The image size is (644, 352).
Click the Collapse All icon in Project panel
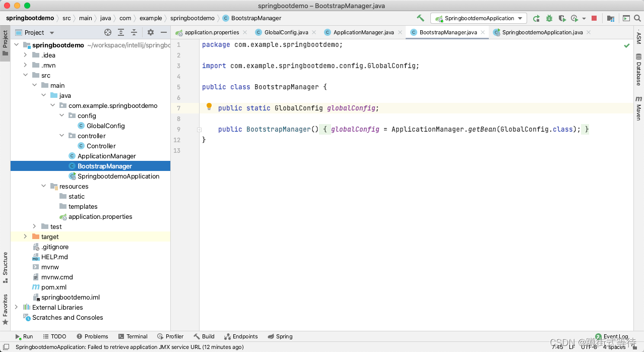[x=134, y=32]
